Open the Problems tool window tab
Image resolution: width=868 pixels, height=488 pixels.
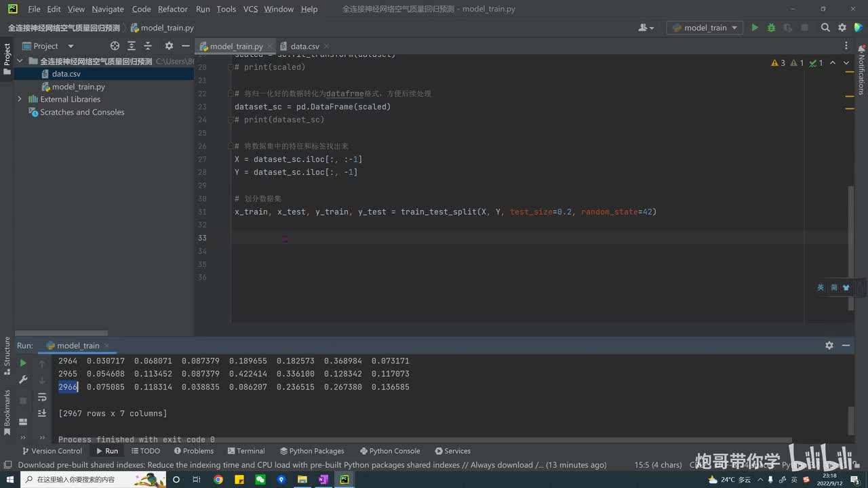tap(193, 451)
